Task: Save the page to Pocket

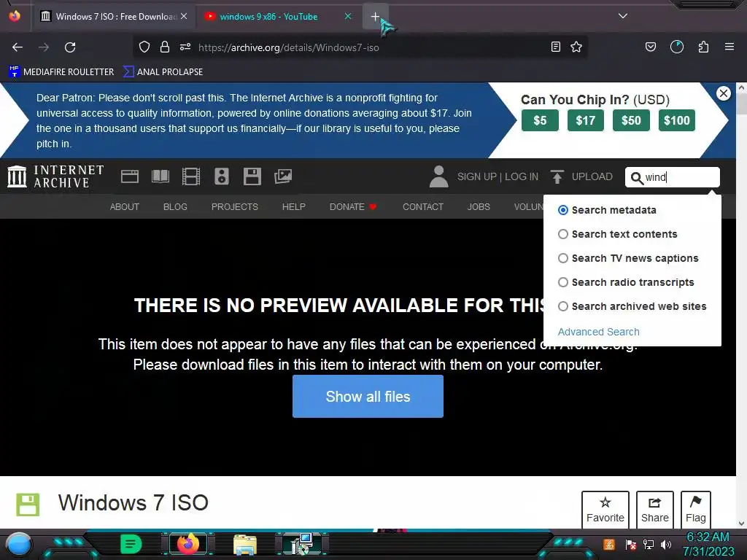Action: pyautogui.click(x=650, y=47)
